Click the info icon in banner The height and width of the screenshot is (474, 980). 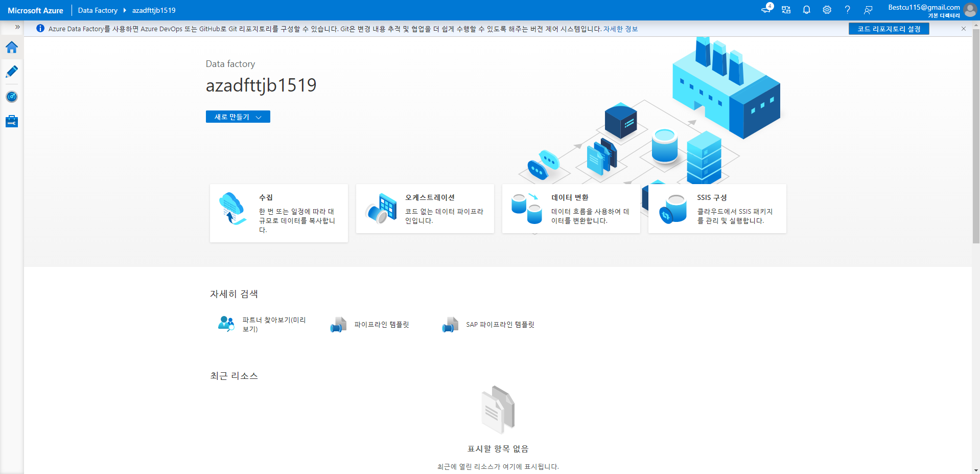pyautogui.click(x=40, y=29)
